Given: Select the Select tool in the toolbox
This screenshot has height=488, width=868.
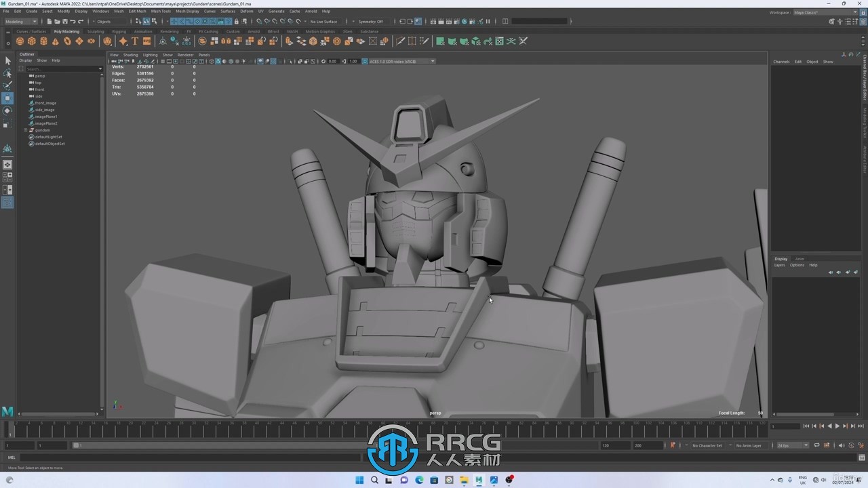Looking at the screenshot, I should [x=7, y=61].
